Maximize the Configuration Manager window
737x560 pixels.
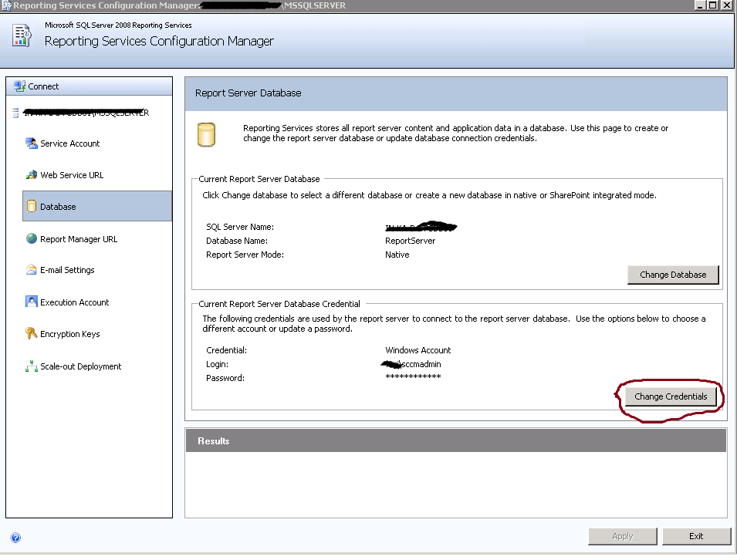(712, 5)
